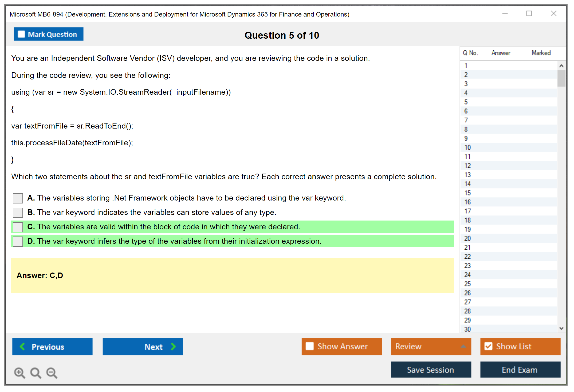Viewport: 574px width, 392px height.
Task: Click the zoom out magnifier icon
Action: point(52,373)
